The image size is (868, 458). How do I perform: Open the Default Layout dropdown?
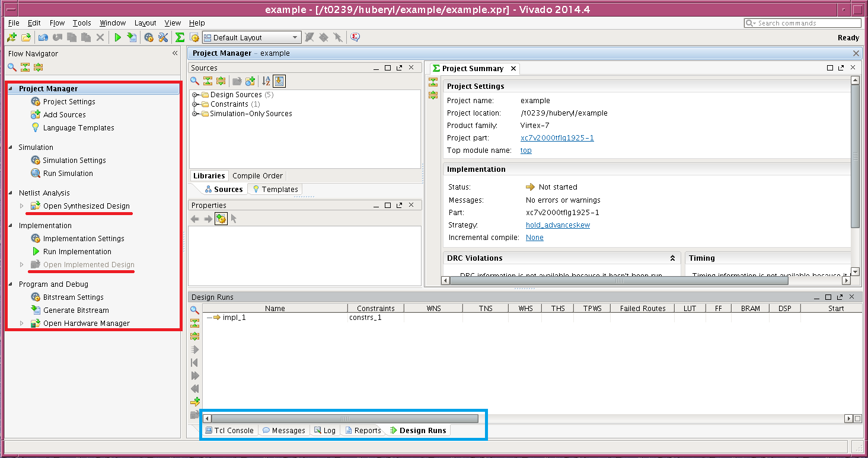[x=252, y=37]
